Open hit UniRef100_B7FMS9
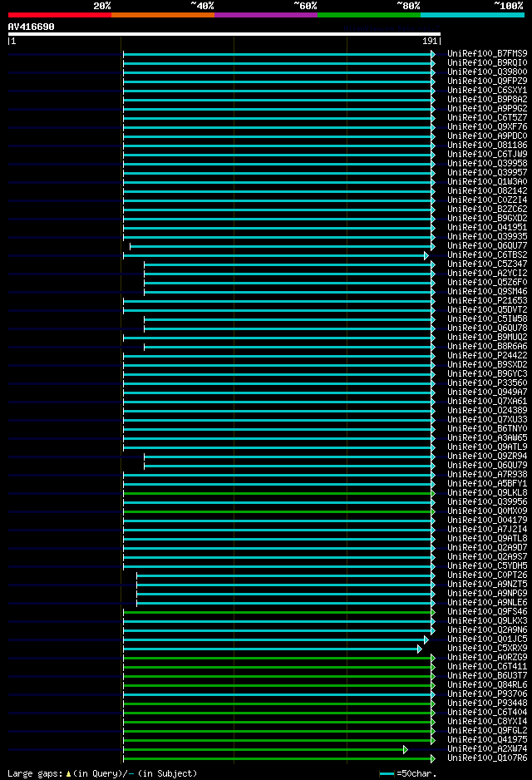The height and width of the screenshot is (780, 532). click(x=487, y=54)
